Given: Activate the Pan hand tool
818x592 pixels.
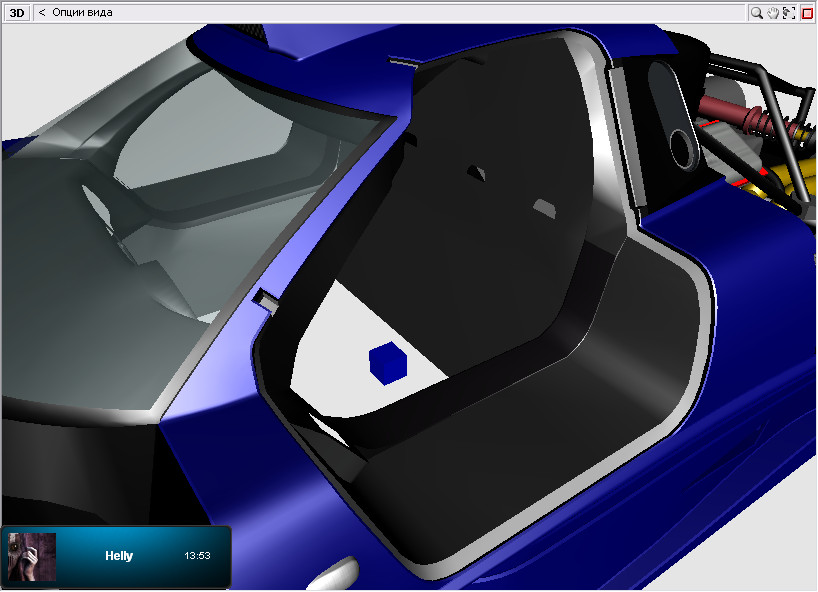Looking at the screenshot, I should (773, 13).
